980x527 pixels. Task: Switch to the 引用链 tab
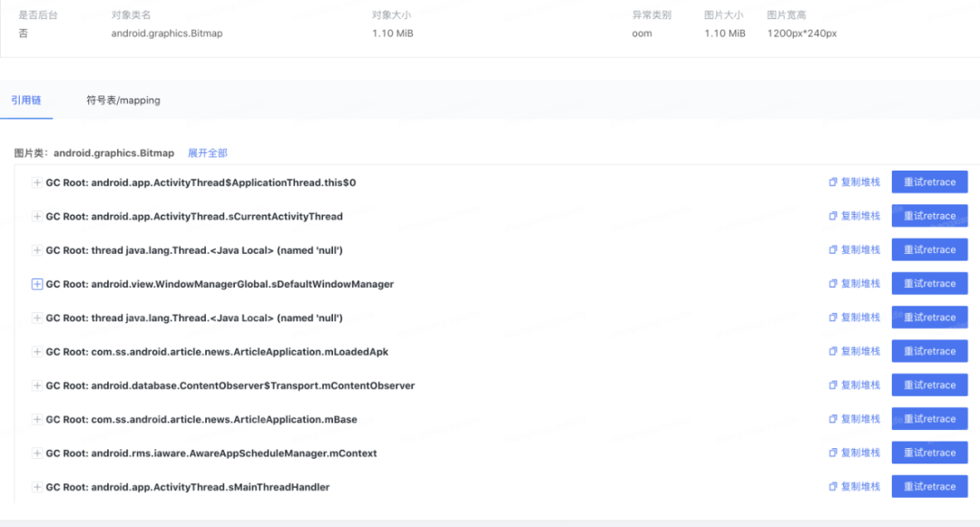26,100
